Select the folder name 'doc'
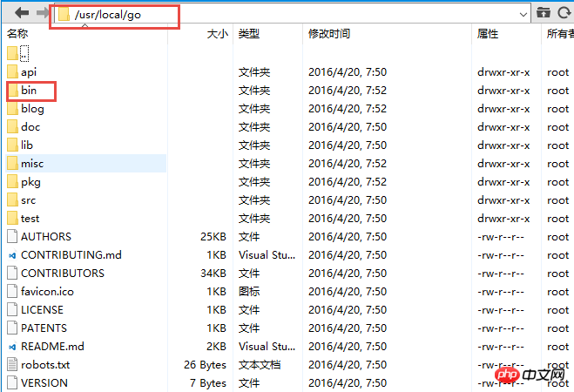Image resolution: width=574 pixels, height=392 pixels. click(x=30, y=127)
